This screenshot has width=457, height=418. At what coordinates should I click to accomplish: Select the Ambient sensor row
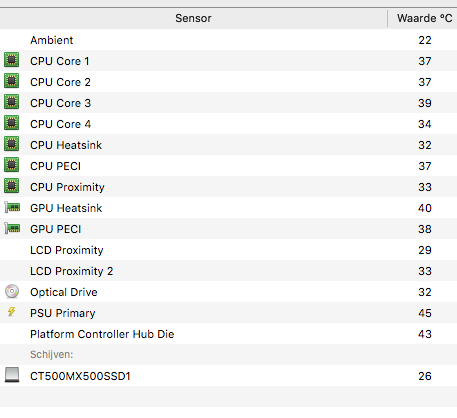coord(228,40)
